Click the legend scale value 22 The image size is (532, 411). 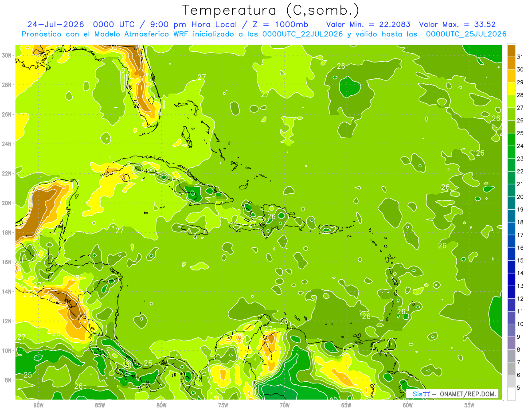tap(520, 171)
